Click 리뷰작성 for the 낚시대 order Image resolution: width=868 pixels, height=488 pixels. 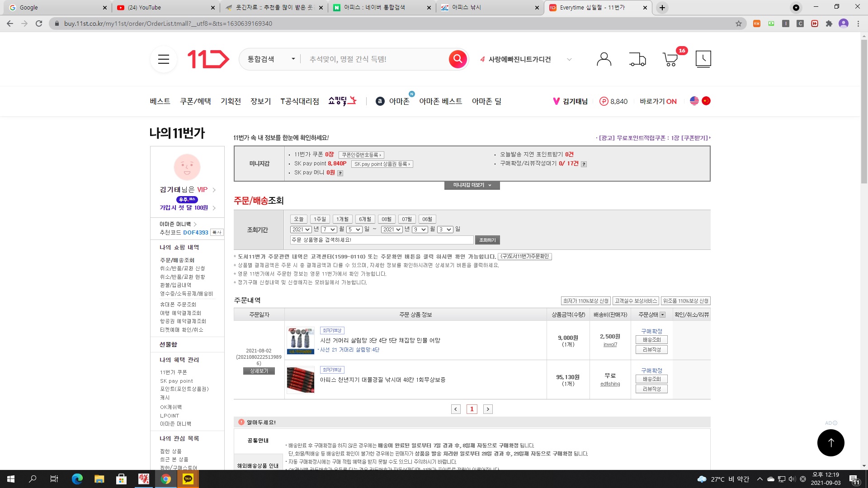[651, 389]
